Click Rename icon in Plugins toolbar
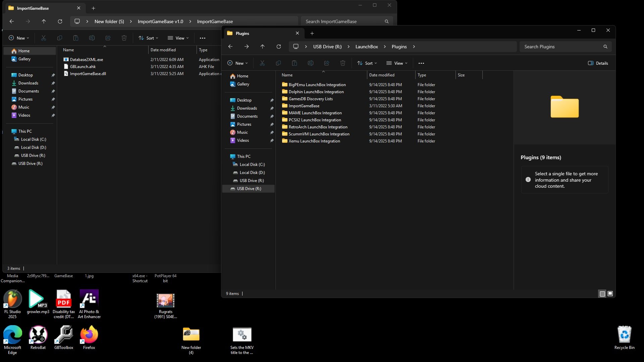 [x=311, y=63]
